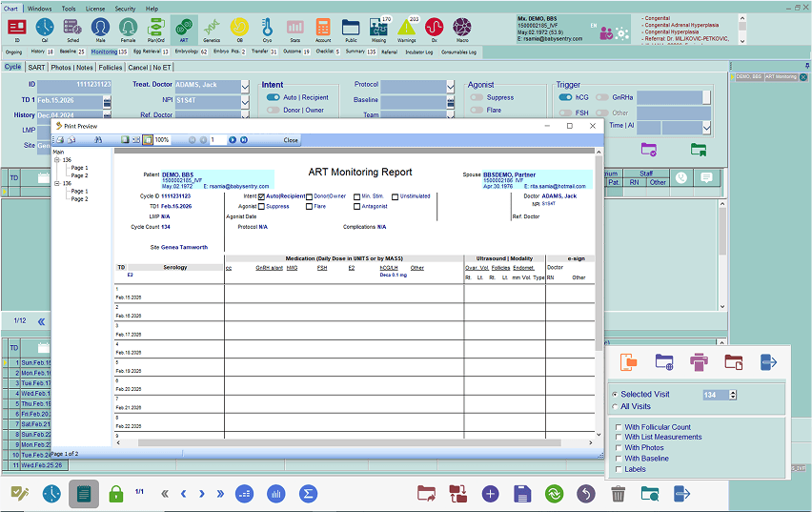Click the Print Preview vertical scrollbar
812x512 pixels.
[x=599, y=253]
